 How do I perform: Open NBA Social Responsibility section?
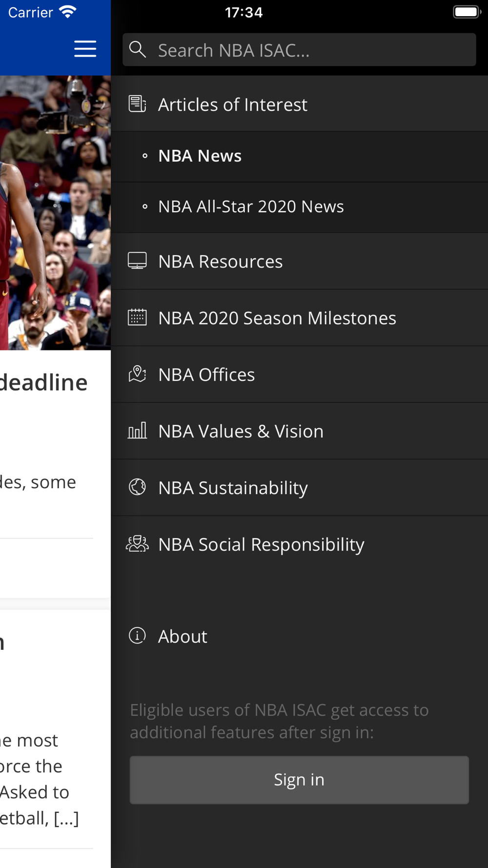299,544
